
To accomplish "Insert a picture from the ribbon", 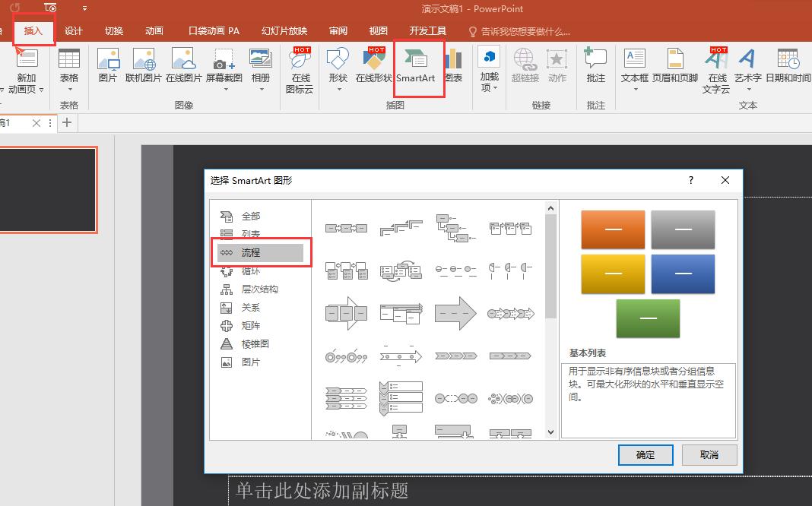I will pyautogui.click(x=106, y=68).
